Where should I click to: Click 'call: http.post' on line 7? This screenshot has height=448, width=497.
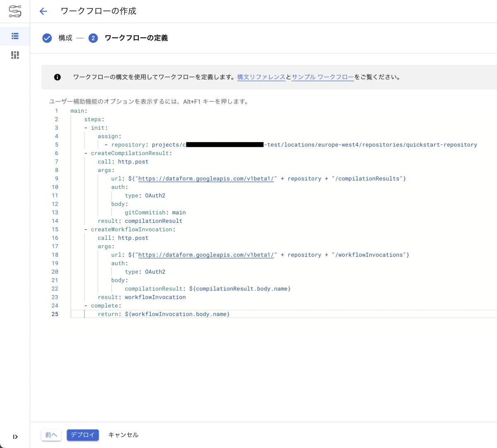[123, 161]
